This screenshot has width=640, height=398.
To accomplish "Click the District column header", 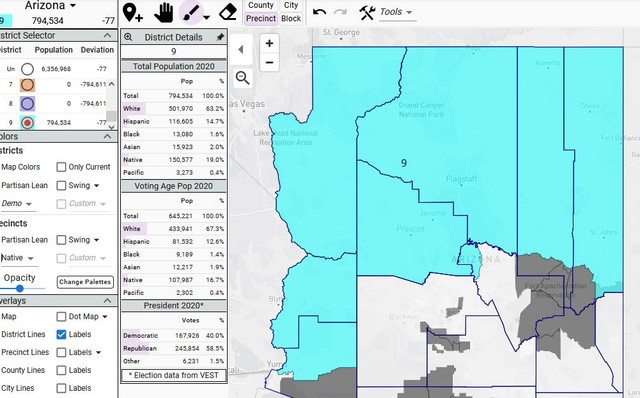I will pyautogui.click(x=11, y=50).
